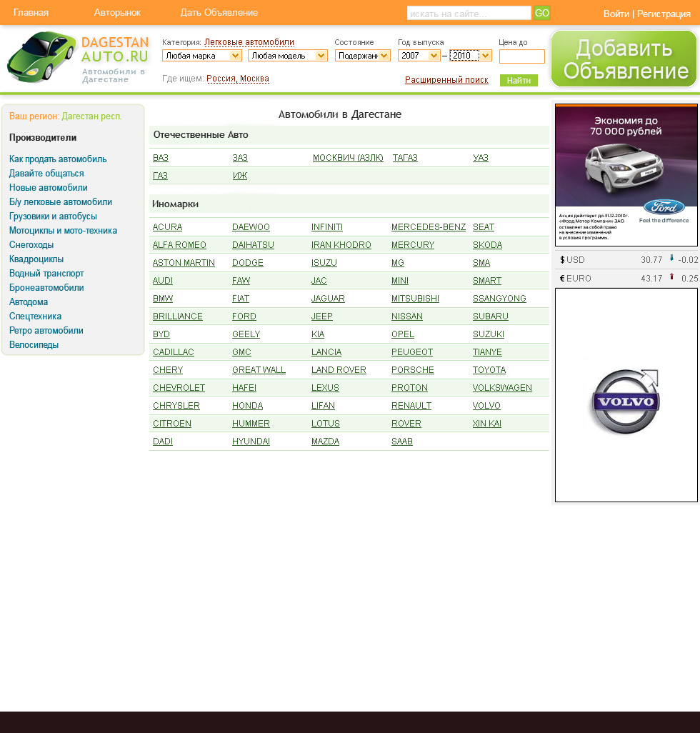Click the Цена до price input field
The image size is (700, 733).
[522, 56]
